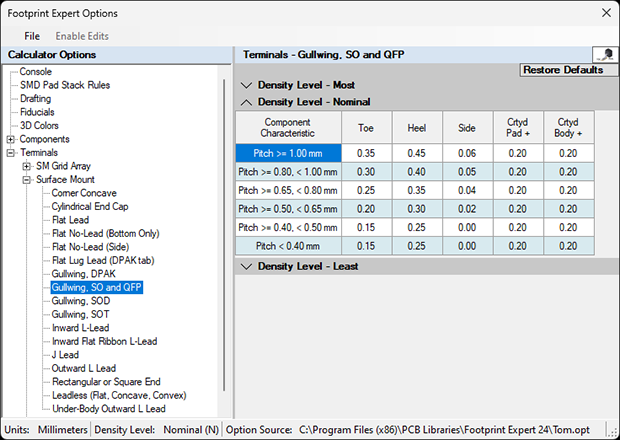Image resolution: width=620 pixels, height=440 pixels.
Task: Collapse the Terminals tree node
Action: [x=11, y=153]
